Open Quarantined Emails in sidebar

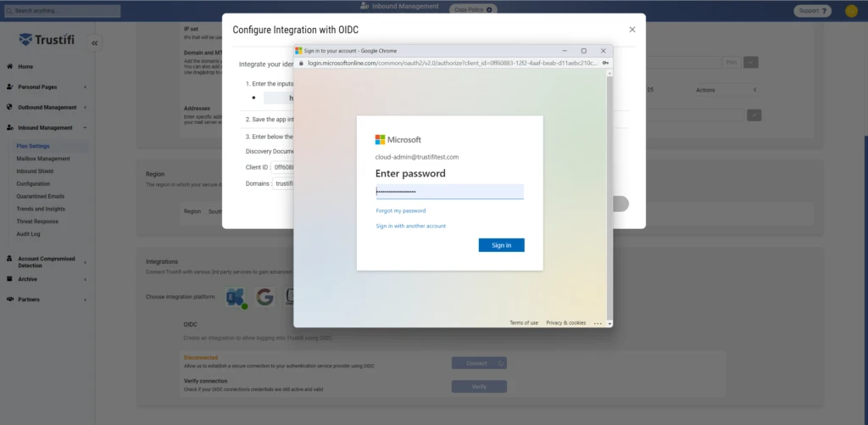(41, 196)
